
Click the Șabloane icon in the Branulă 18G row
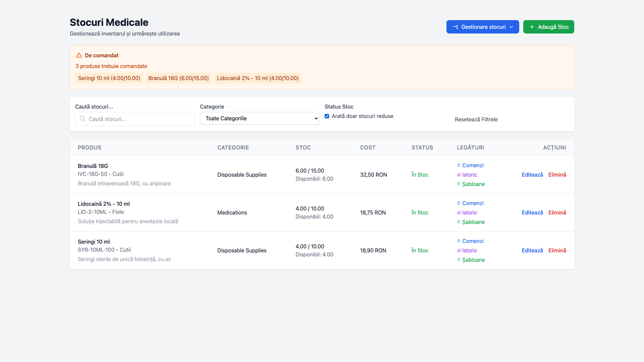click(x=459, y=184)
